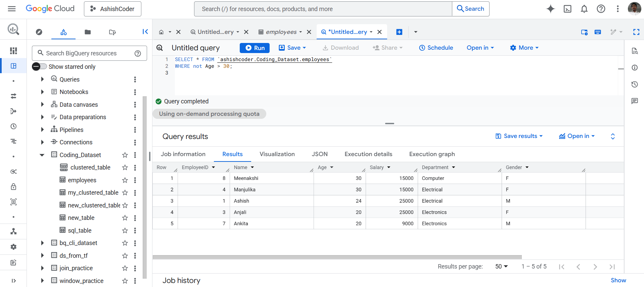Switch to the Job information tab

(x=183, y=154)
